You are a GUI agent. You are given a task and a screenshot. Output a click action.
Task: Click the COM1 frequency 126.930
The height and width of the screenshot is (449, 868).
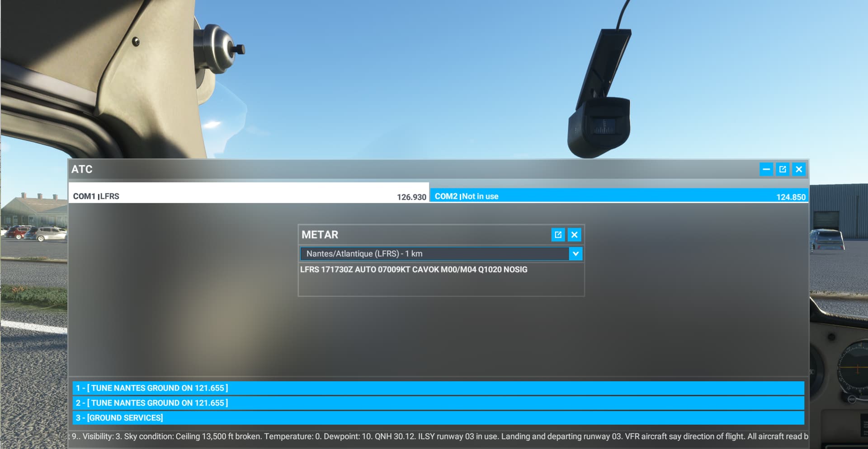(411, 197)
